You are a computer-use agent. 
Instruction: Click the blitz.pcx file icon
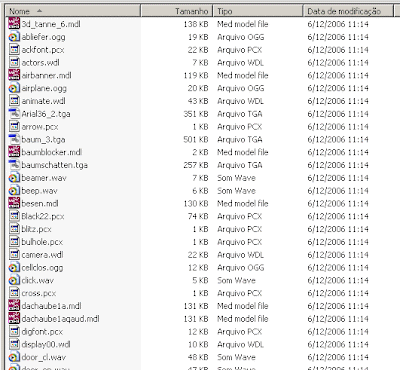click(x=14, y=229)
